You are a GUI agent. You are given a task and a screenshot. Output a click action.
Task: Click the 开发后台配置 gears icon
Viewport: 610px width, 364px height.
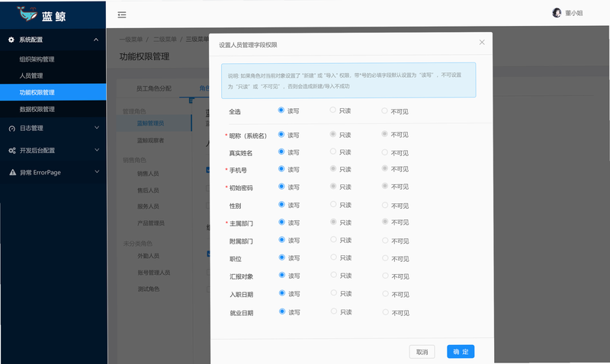12,151
